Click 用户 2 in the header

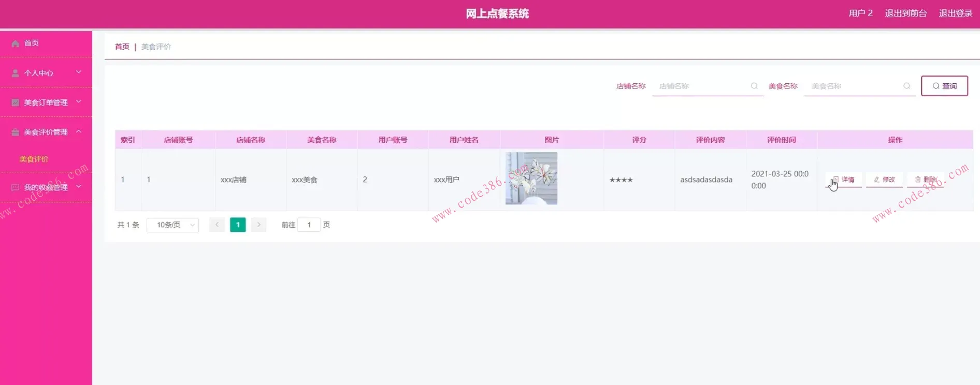point(860,13)
